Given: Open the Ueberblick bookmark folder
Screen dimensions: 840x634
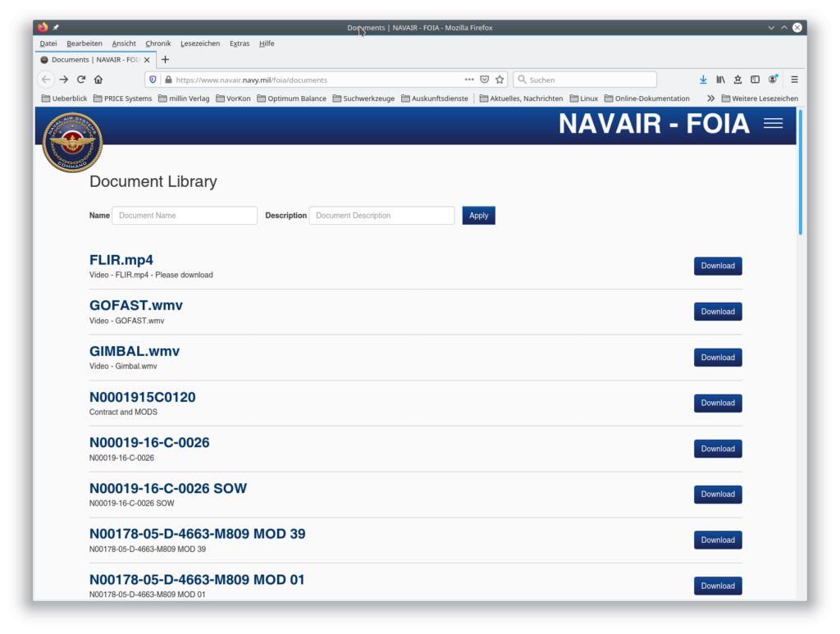Looking at the screenshot, I should [x=64, y=98].
